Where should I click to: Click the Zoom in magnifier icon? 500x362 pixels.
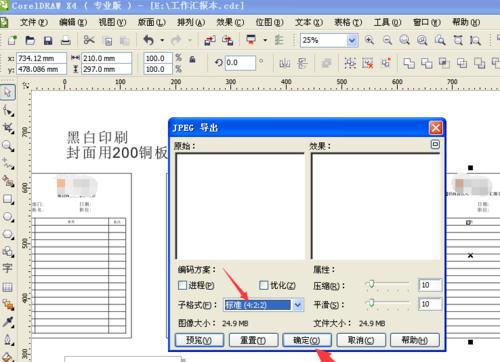point(369,40)
